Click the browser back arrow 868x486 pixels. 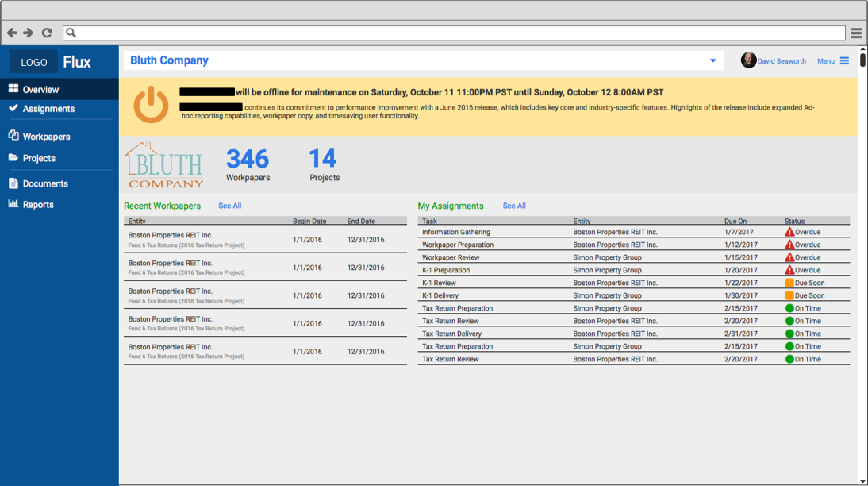coord(12,33)
